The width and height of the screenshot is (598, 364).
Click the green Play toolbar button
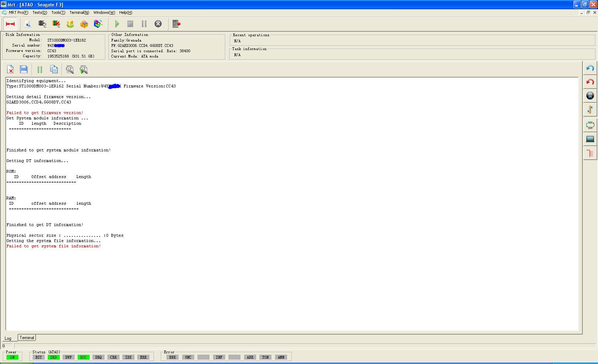click(x=117, y=24)
